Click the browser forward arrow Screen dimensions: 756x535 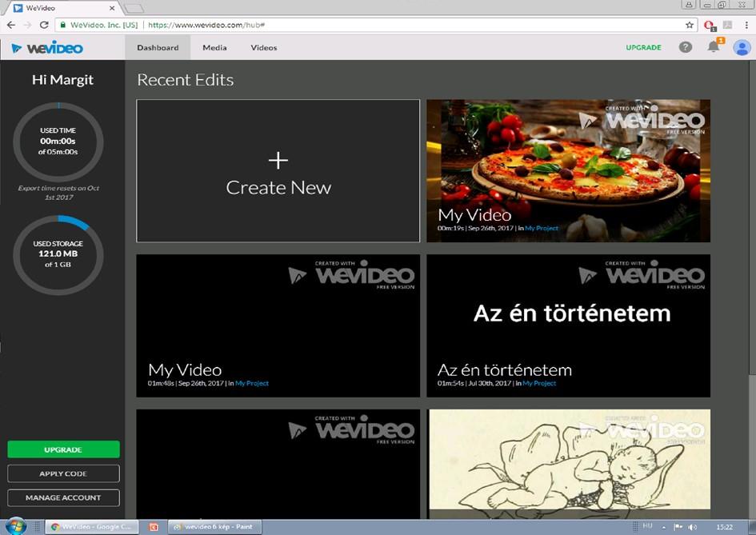27,25
